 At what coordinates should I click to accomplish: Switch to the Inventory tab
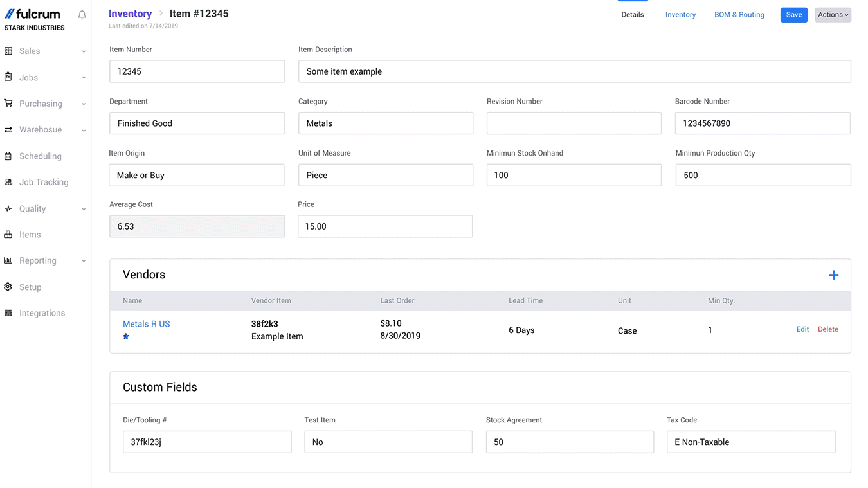point(680,14)
